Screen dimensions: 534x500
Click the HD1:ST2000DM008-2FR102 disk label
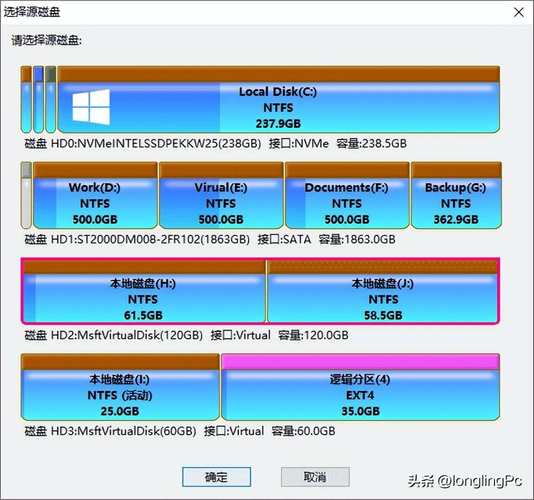(137, 239)
